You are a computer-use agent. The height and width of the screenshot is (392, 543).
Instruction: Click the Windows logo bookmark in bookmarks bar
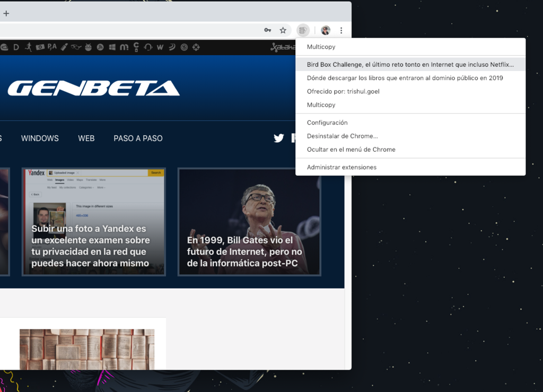coord(111,47)
